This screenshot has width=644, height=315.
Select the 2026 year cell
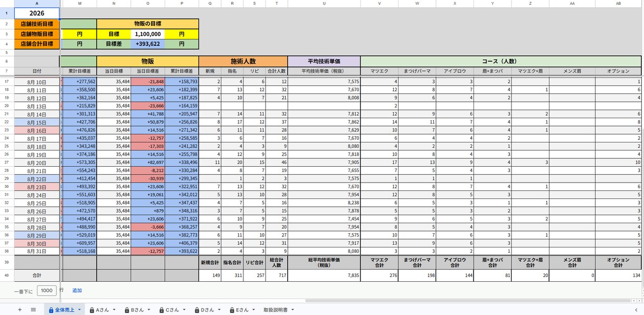[x=37, y=13]
